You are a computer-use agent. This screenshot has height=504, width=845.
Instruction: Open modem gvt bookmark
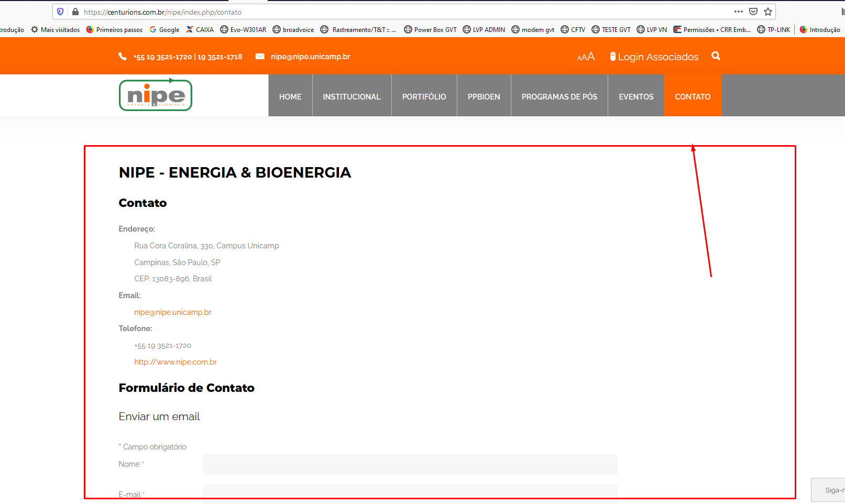coord(533,30)
